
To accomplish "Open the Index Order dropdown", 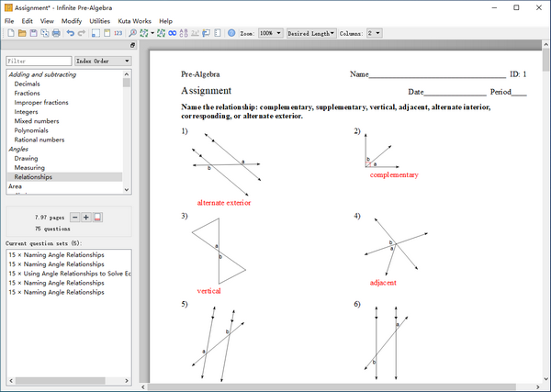I will [102, 62].
